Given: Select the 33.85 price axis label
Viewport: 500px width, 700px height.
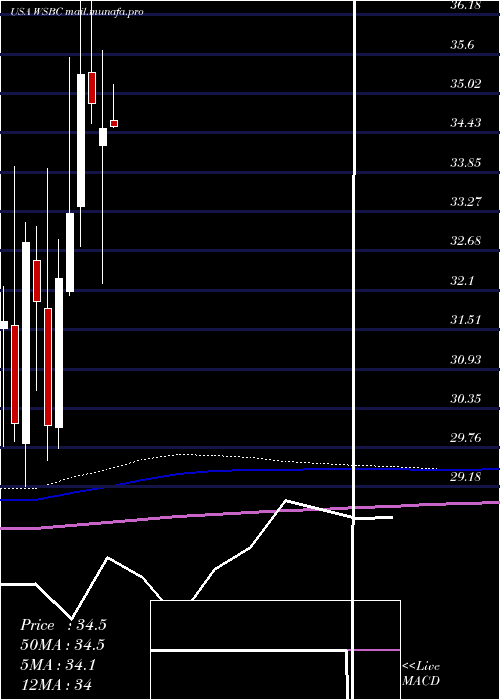Looking at the screenshot, I should [x=465, y=162].
